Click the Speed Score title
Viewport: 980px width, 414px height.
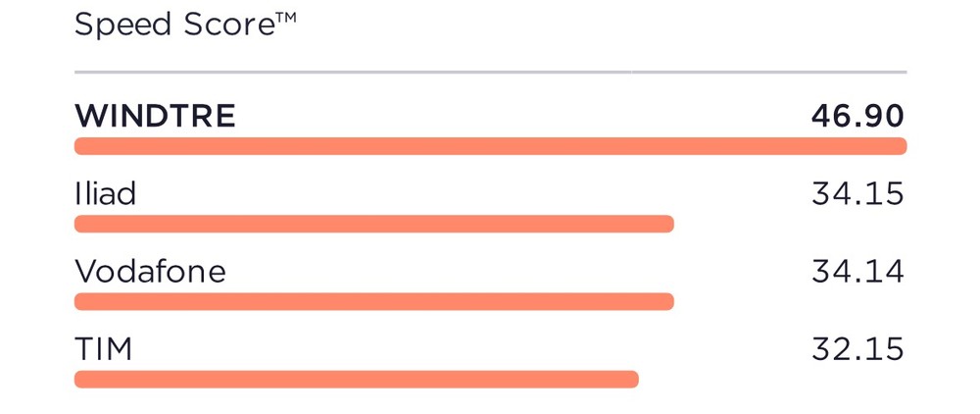pos(185,25)
